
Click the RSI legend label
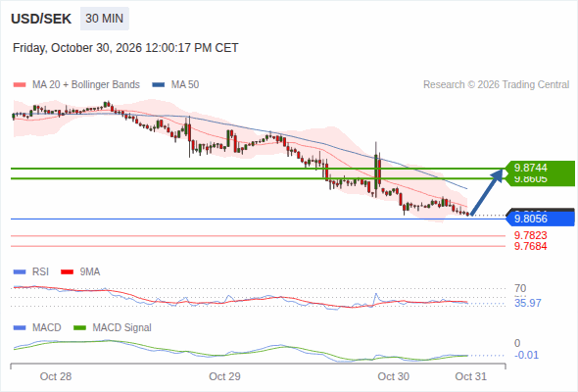(x=40, y=271)
